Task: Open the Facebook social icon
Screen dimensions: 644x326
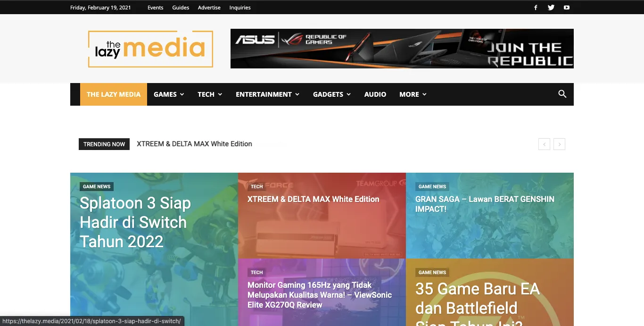Action: coord(536,8)
